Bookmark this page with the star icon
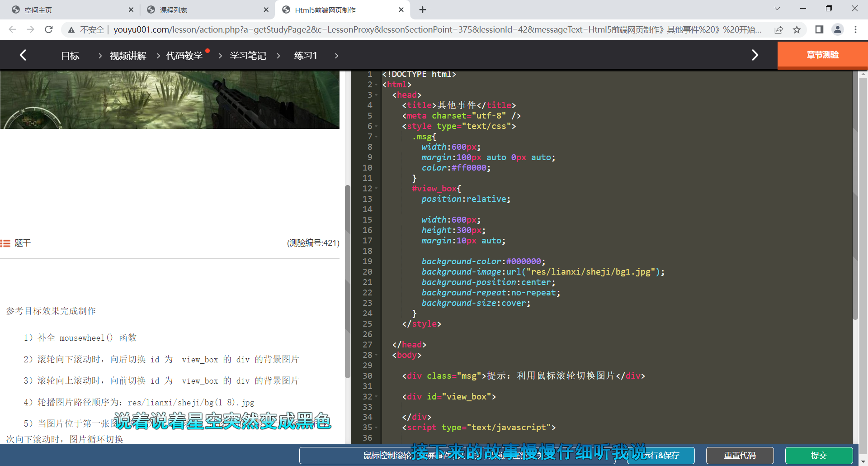The image size is (868, 466). [x=797, y=29]
